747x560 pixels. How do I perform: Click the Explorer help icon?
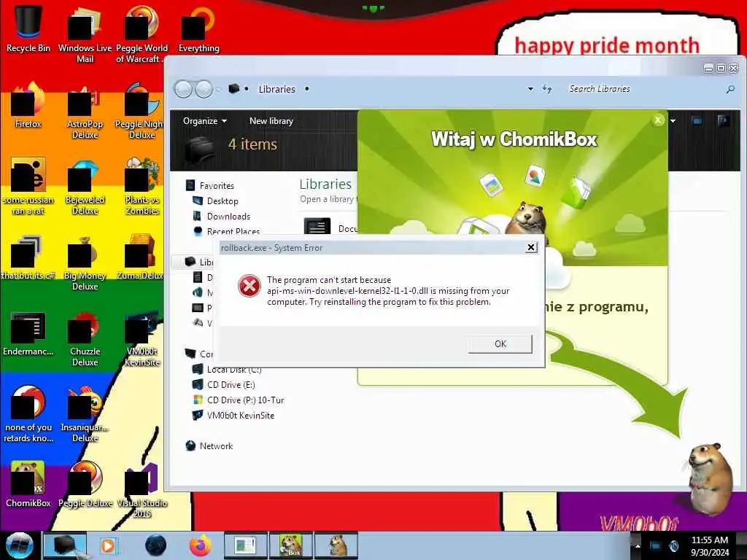(723, 121)
